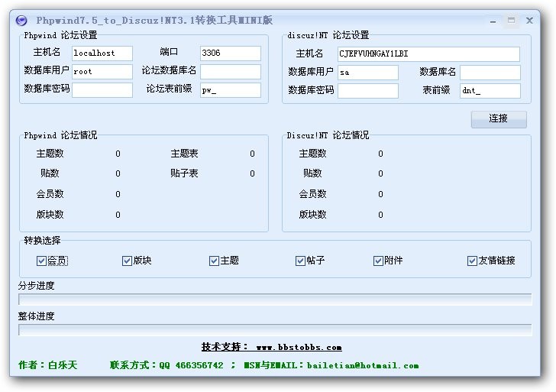Click the Phpwind 会员数 label
The height and width of the screenshot is (392, 556).
[x=50, y=194]
